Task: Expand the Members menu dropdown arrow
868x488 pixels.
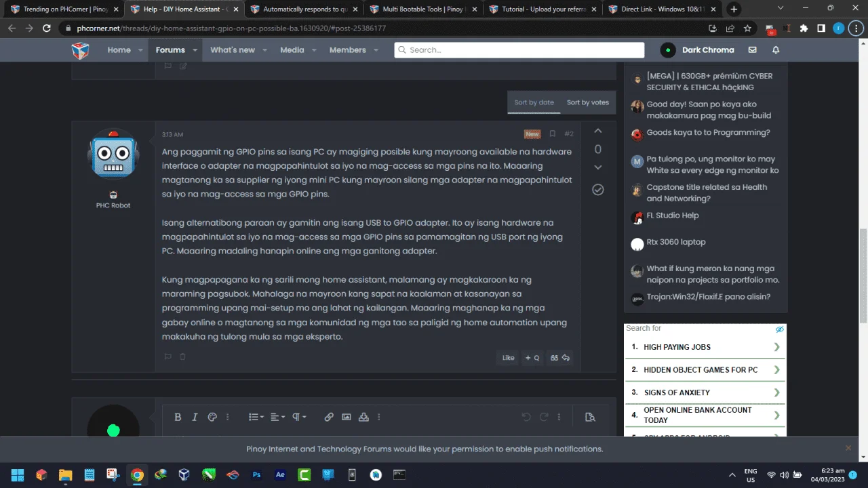Action: [376, 50]
